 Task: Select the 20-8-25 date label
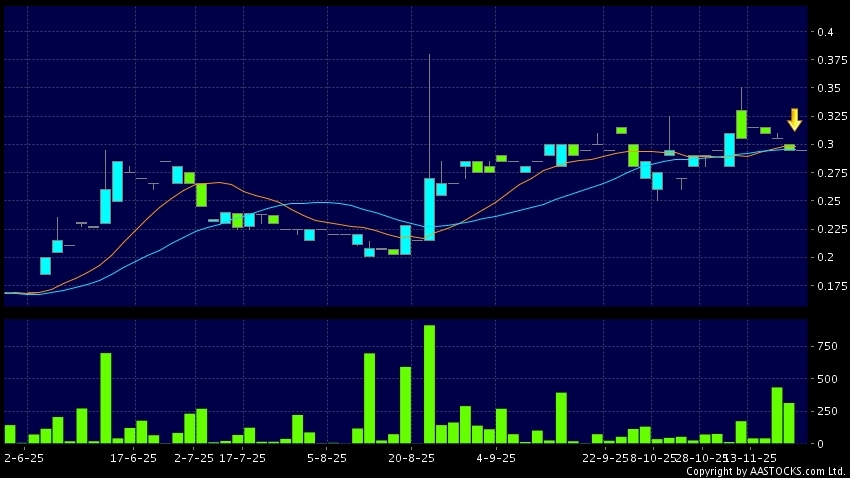coord(410,457)
